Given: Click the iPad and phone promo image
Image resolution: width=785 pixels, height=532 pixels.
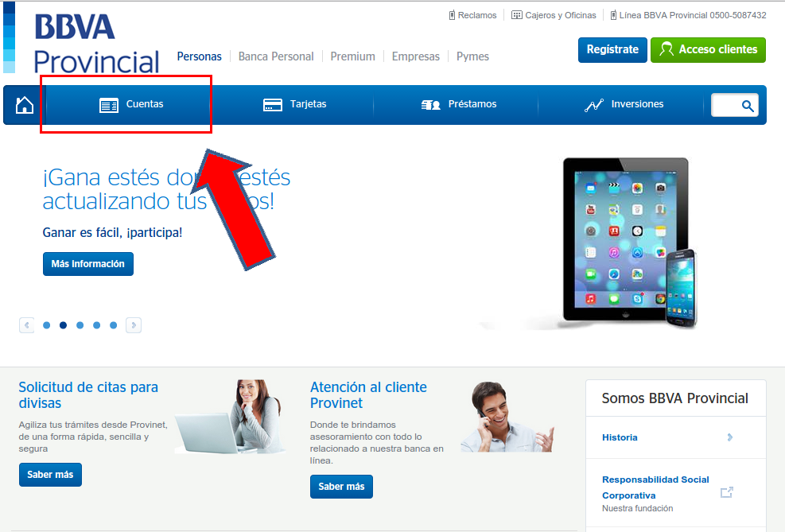Looking at the screenshot, I should (629, 243).
